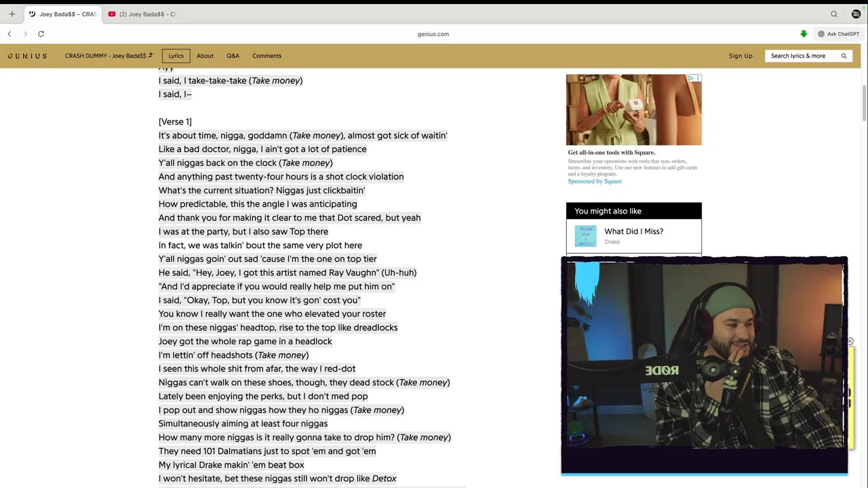868x488 pixels.
Task: Click lyric 'They need 101 Dalmatians'
Action: (x=267, y=451)
